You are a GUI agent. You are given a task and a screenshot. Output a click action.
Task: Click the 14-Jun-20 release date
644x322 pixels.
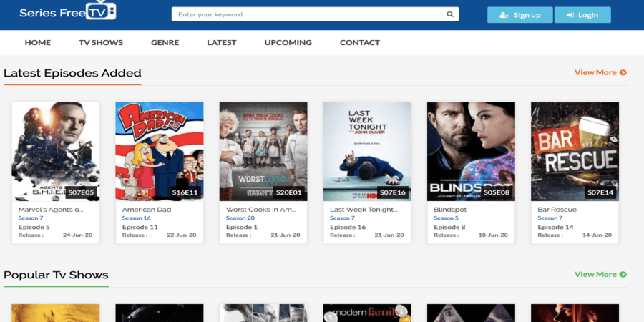click(x=597, y=235)
